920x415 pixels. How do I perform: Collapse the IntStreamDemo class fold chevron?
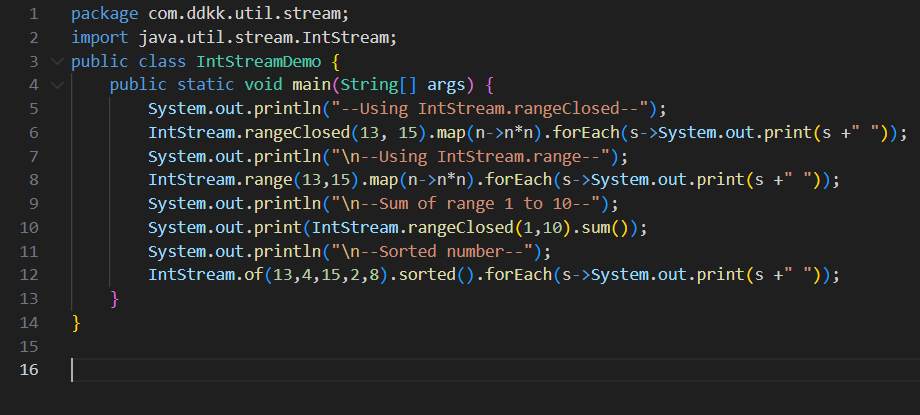click(54, 61)
